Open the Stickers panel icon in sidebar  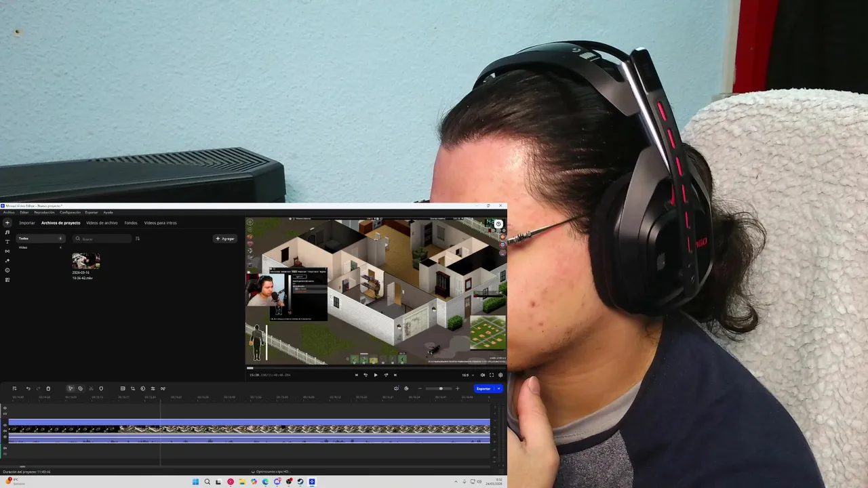pos(7,270)
